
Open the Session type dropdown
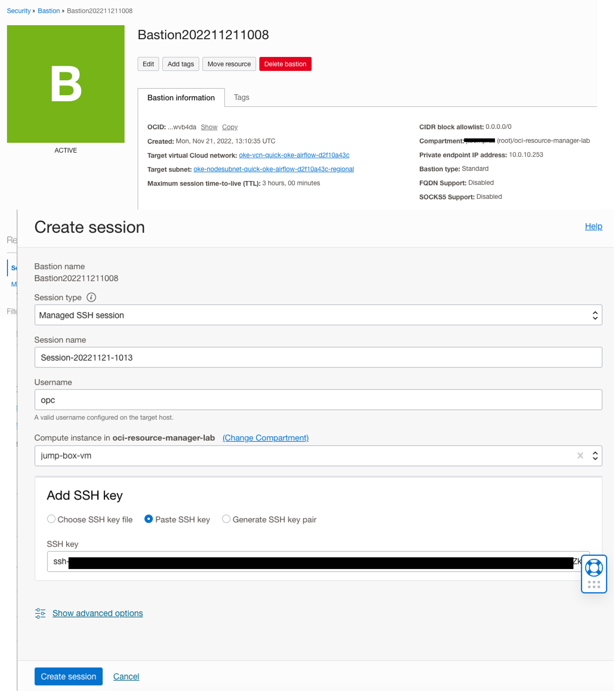pos(318,315)
